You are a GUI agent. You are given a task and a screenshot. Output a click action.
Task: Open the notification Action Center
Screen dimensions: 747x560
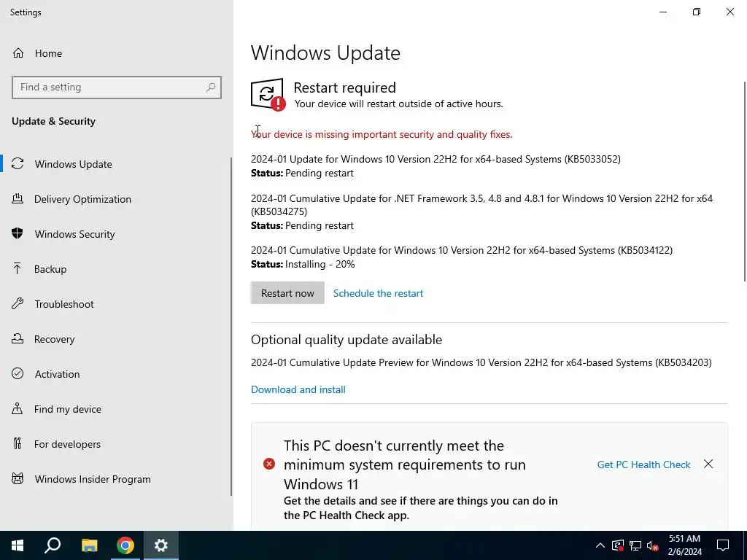[723, 545]
